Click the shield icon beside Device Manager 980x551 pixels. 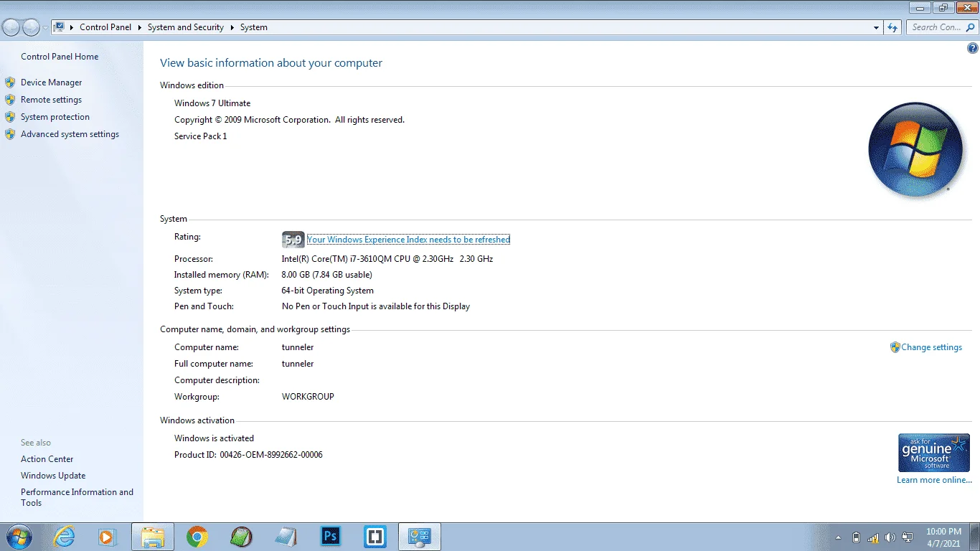(x=10, y=83)
